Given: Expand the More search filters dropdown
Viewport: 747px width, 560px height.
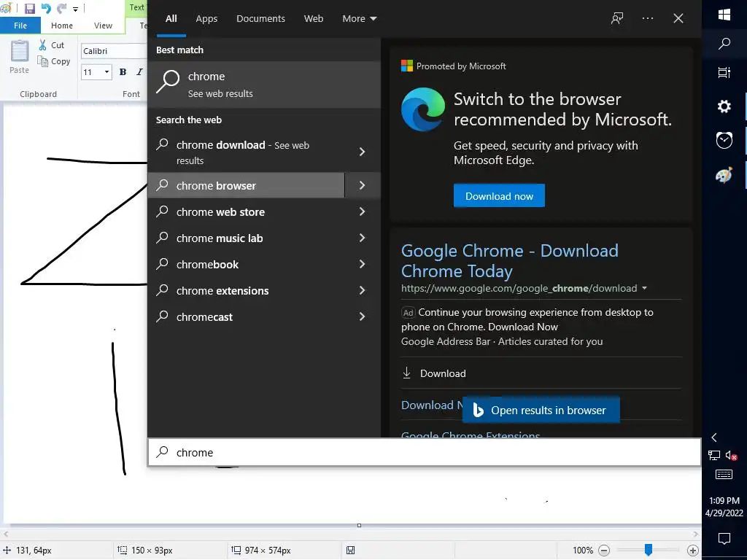Looking at the screenshot, I should click(360, 18).
